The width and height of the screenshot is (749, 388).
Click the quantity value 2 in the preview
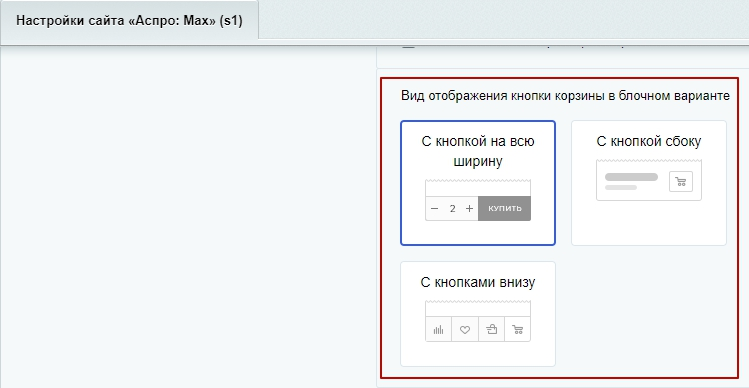[452, 208]
